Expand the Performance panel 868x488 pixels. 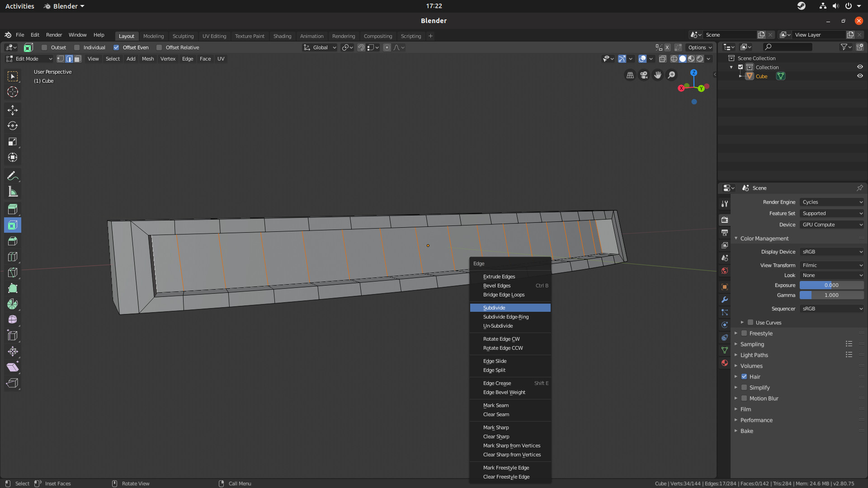[x=756, y=420]
